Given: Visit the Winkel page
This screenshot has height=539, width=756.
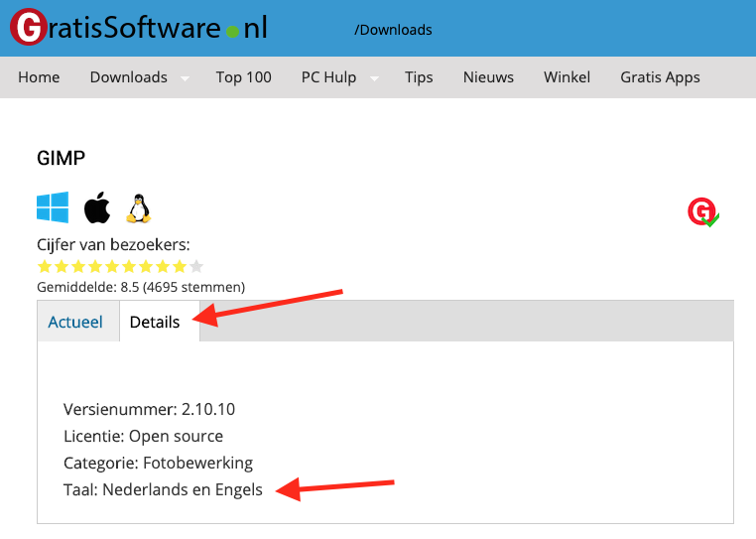Looking at the screenshot, I should [567, 77].
